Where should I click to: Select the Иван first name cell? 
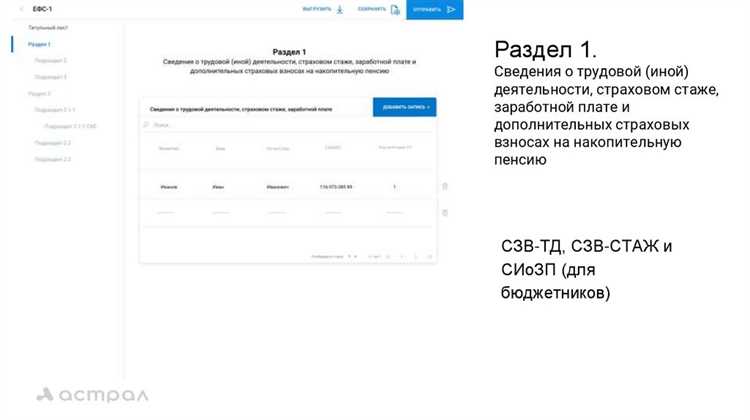[218, 187]
